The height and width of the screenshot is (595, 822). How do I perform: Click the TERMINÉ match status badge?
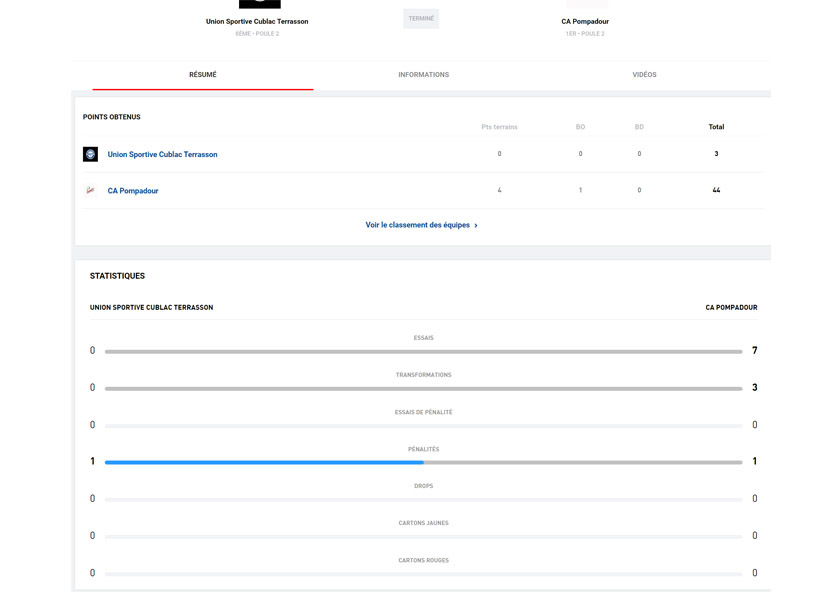[x=421, y=18]
